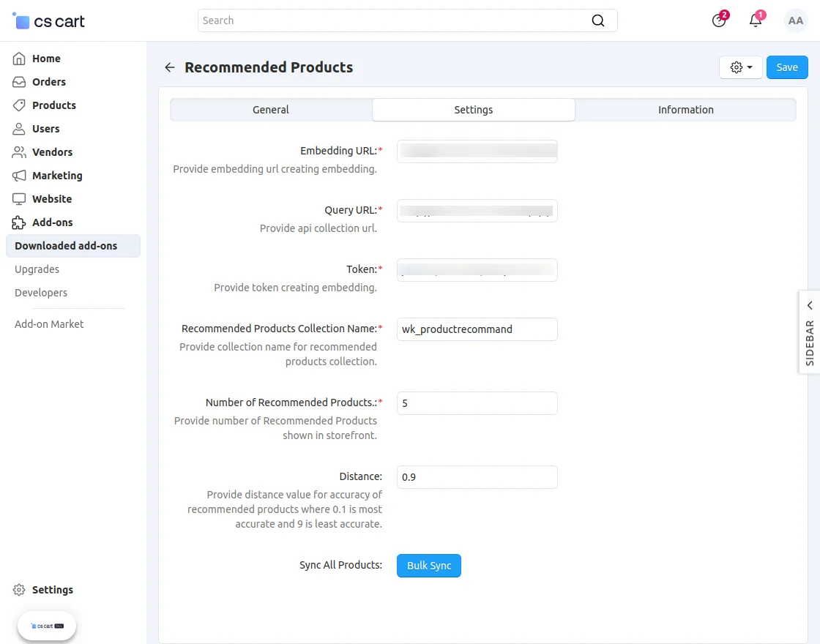The image size is (820, 644).
Task: Switch to the Information tab
Action: (685, 109)
